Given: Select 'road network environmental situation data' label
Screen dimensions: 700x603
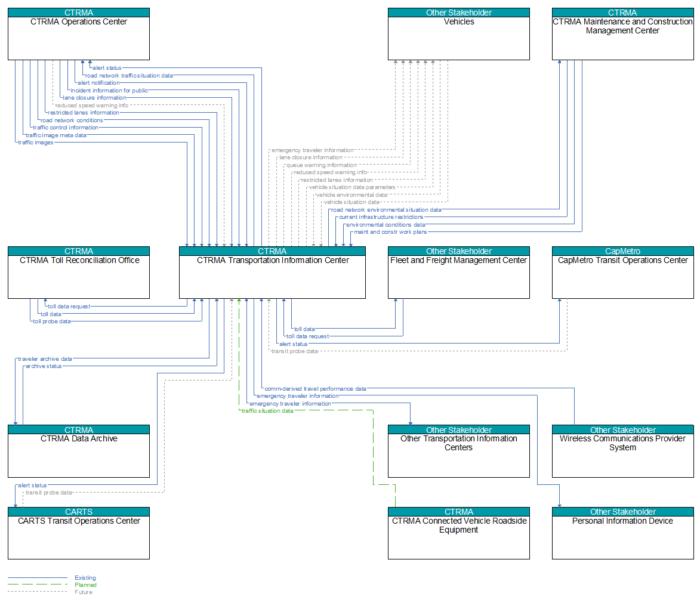Looking at the screenshot, I should 386,209.
